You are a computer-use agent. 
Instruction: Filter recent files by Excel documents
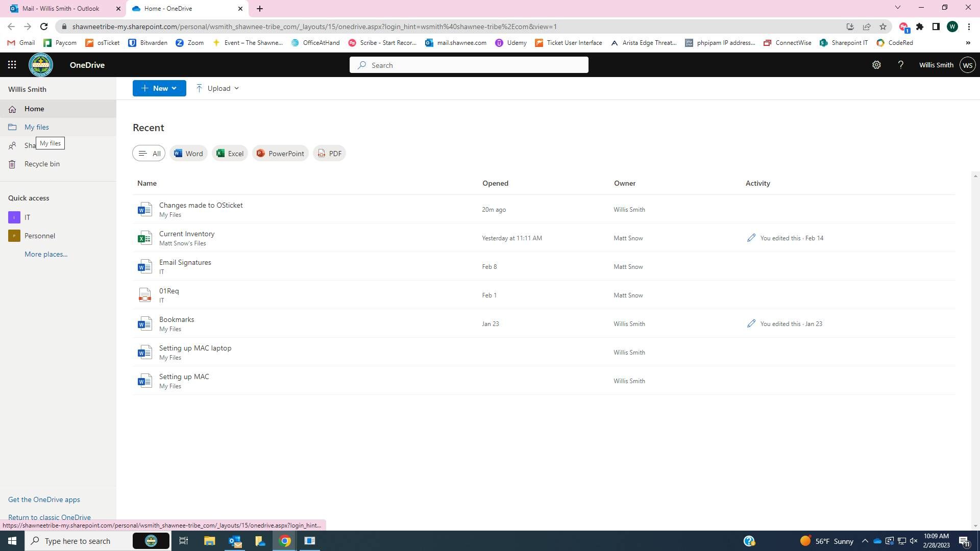[230, 153]
